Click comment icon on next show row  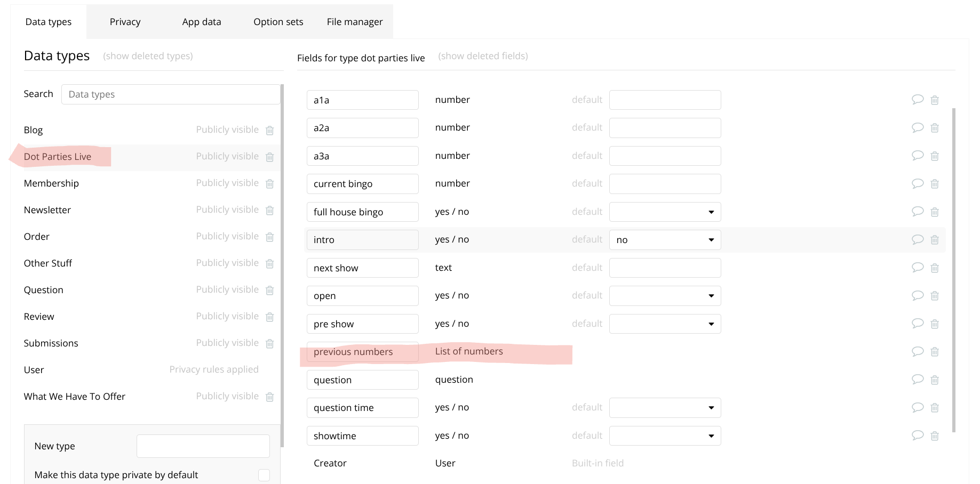[918, 268]
